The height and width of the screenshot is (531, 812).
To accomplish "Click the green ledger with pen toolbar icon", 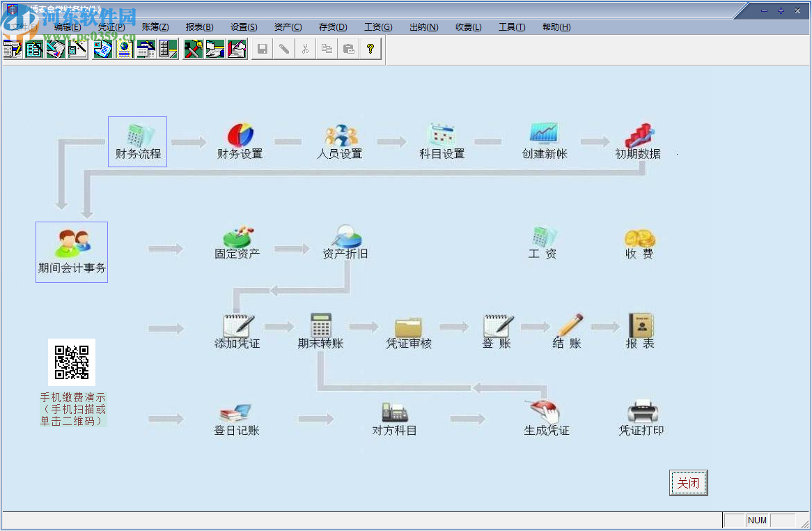I will pos(34,49).
